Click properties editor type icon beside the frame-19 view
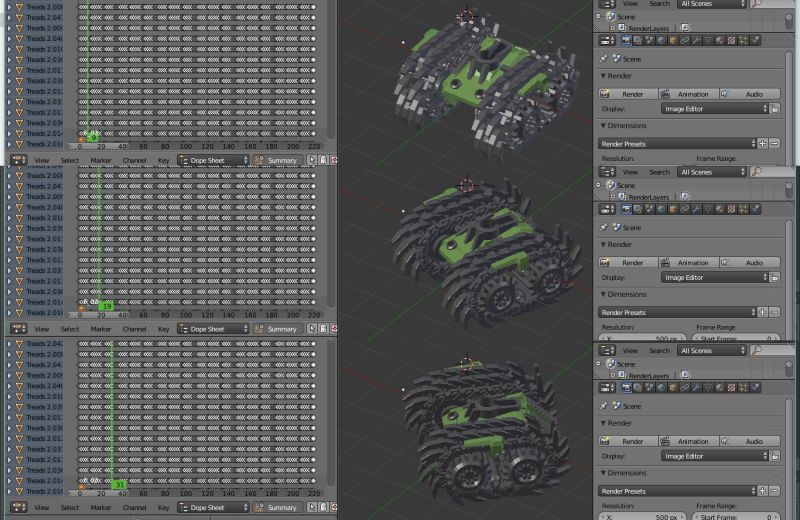 click(607, 209)
